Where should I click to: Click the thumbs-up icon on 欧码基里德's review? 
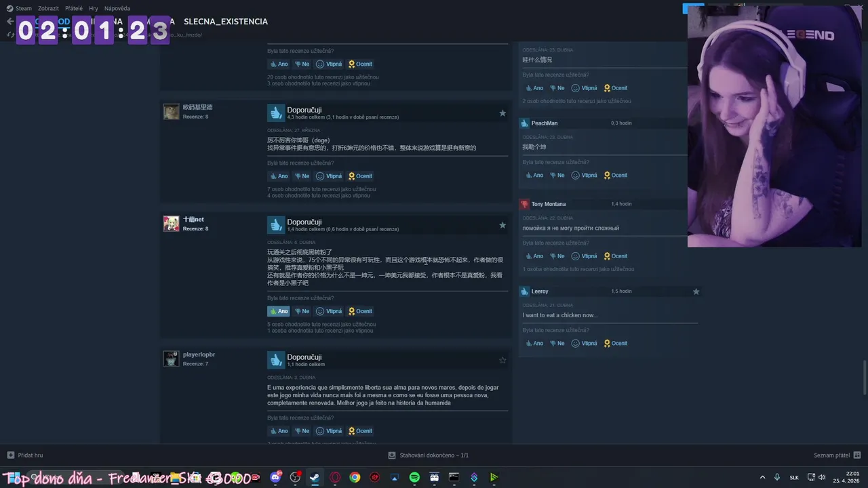(275, 113)
